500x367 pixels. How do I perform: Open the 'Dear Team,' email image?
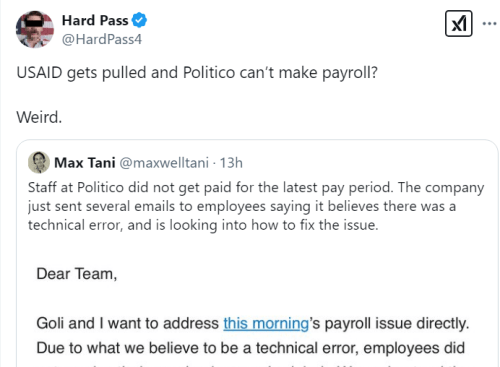point(257,310)
